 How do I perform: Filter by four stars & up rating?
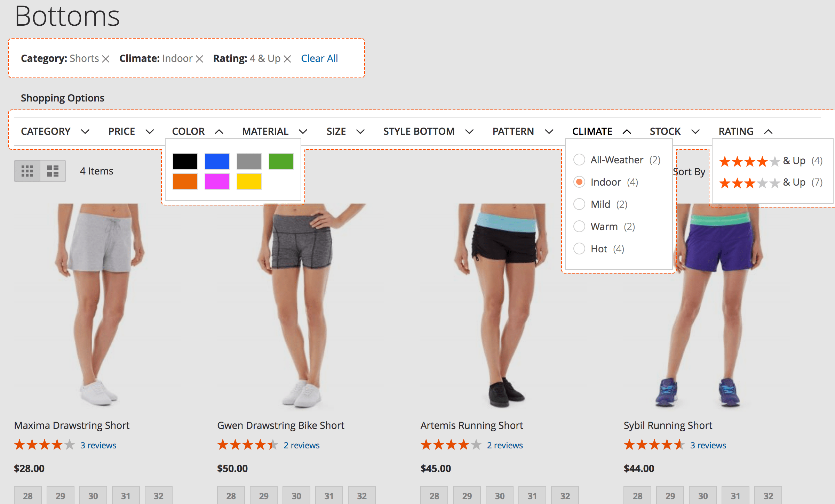771,161
